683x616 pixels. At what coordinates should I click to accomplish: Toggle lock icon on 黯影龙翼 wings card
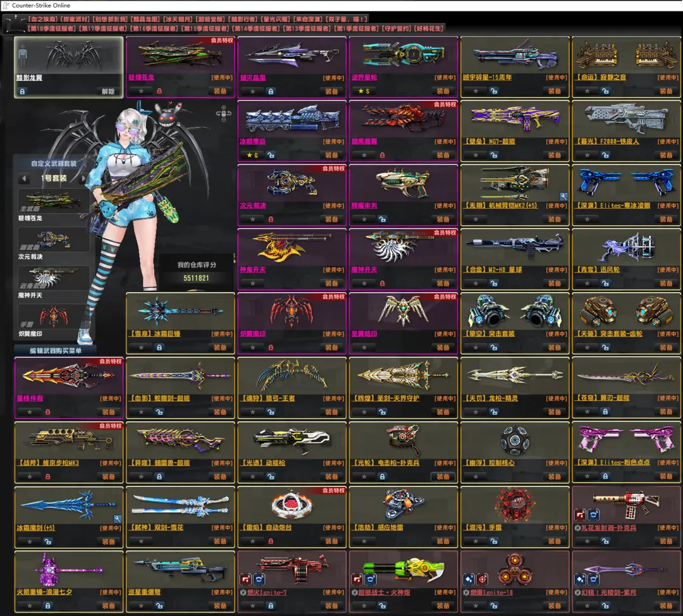point(22,92)
